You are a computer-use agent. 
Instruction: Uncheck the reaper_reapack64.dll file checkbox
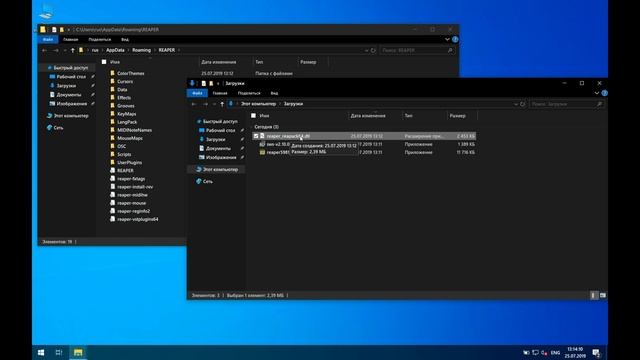[x=256, y=136]
